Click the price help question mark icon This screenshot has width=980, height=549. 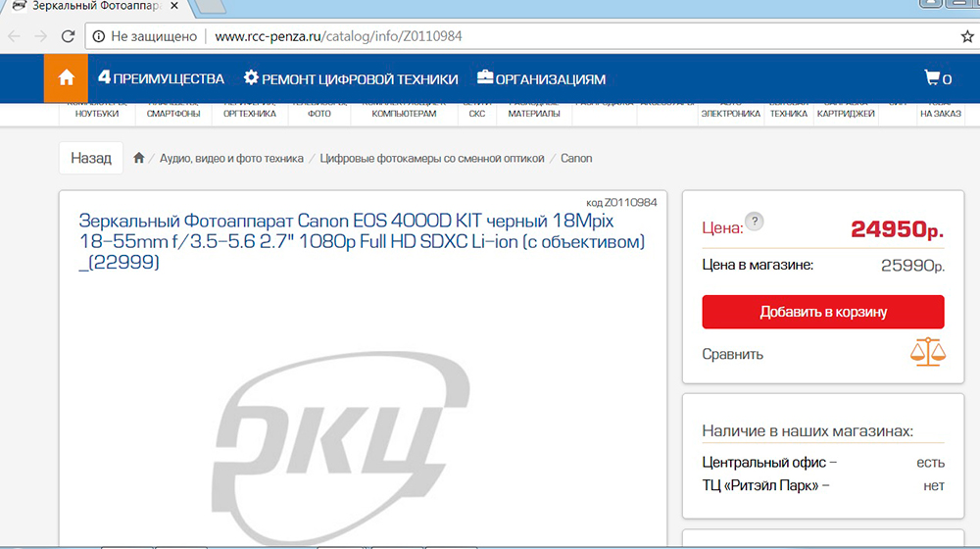(755, 221)
